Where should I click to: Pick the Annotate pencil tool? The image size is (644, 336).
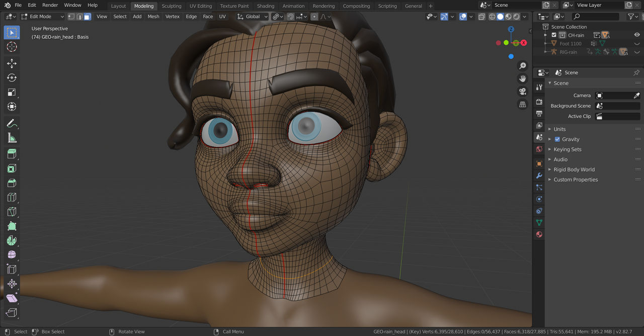(12, 123)
